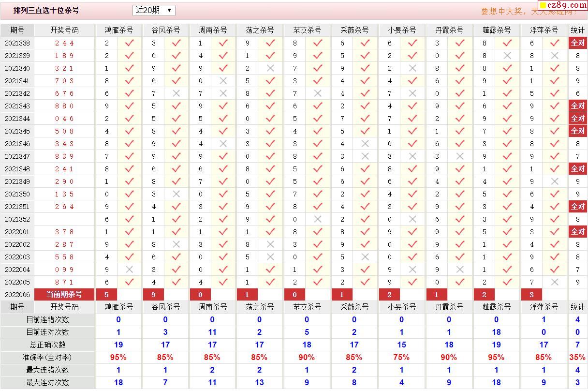Click the red 当前期杀号 label
The image size is (588, 391).
tap(64, 294)
